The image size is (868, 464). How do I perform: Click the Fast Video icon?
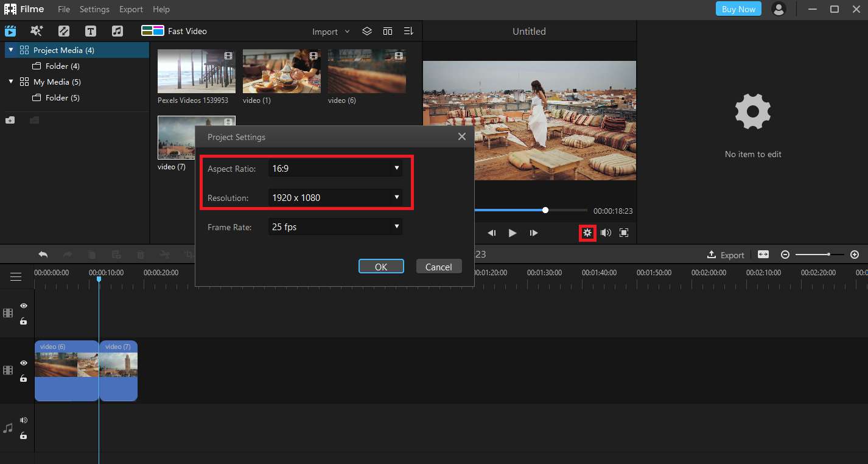point(153,31)
